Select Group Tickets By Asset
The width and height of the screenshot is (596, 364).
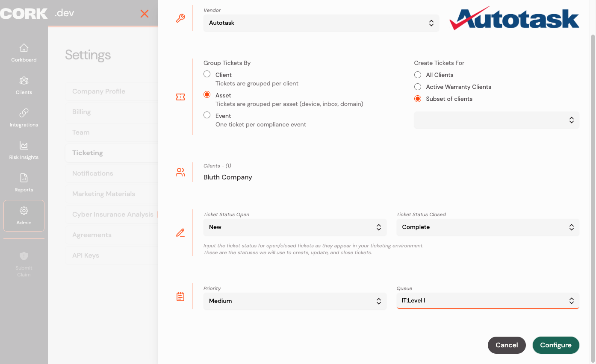point(207,94)
